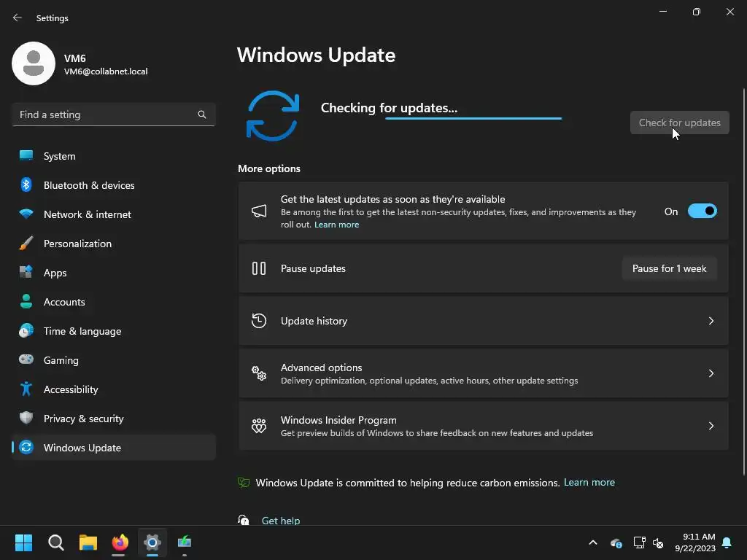Go to Bluetooth & devices
This screenshot has height=560, width=747.
(x=113, y=184)
